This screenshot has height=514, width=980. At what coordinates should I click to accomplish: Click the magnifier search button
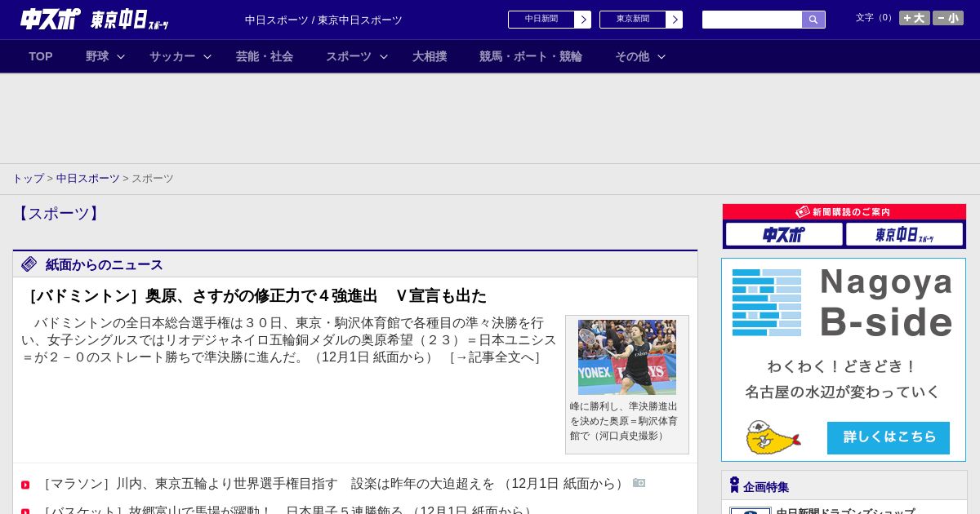[813, 20]
